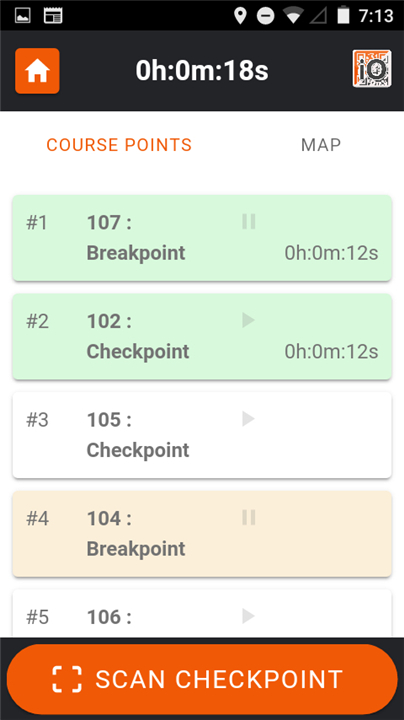Click pause icon on 104 Breakpoint
The width and height of the screenshot is (404, 720).
coord(248,518)
